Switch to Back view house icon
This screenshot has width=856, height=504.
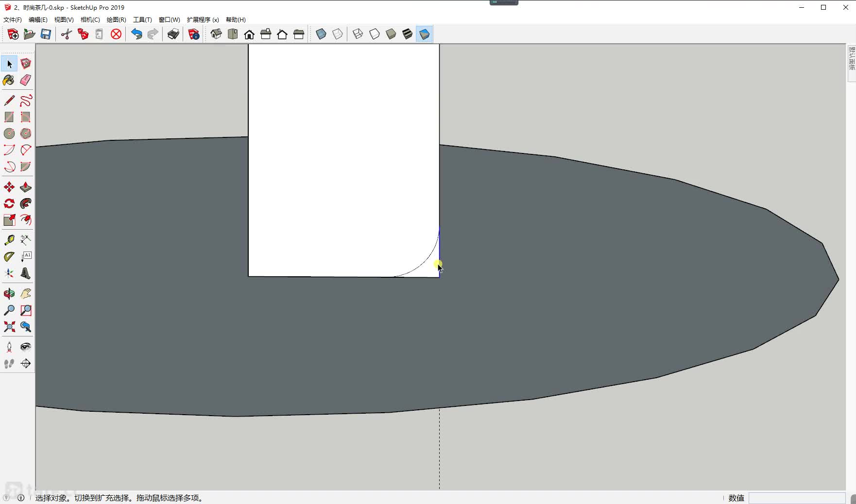pos(282,34)
